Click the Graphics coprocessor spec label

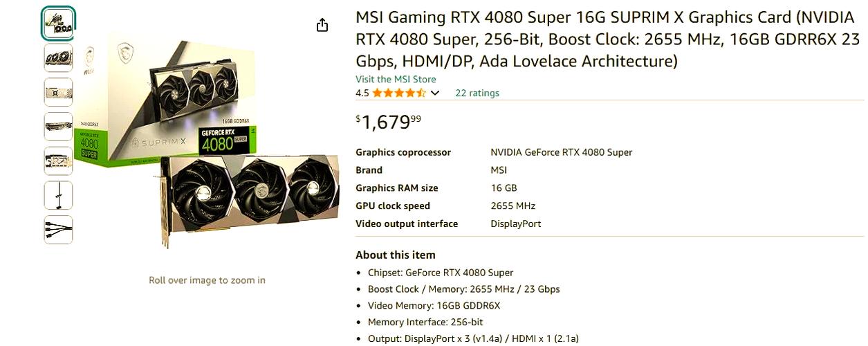pyautogui.click(x=403, y=152)
